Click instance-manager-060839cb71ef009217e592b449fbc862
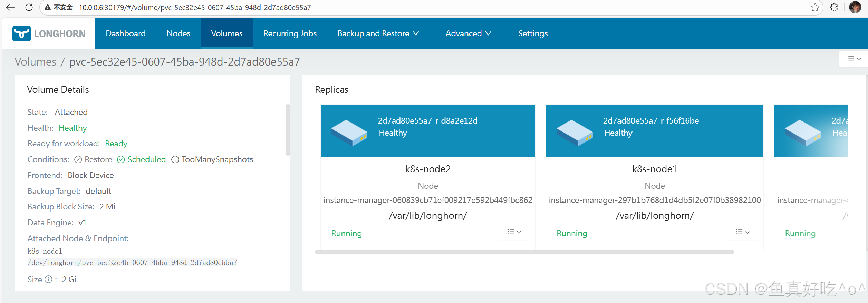Screen dimensions: 868x303 428,200
